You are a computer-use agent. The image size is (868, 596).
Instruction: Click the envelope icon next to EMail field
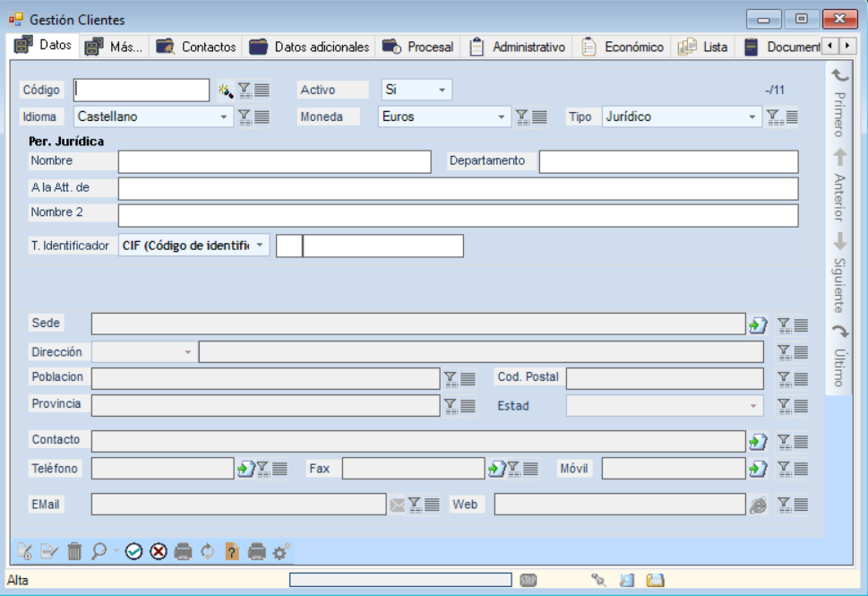(397, 505)
